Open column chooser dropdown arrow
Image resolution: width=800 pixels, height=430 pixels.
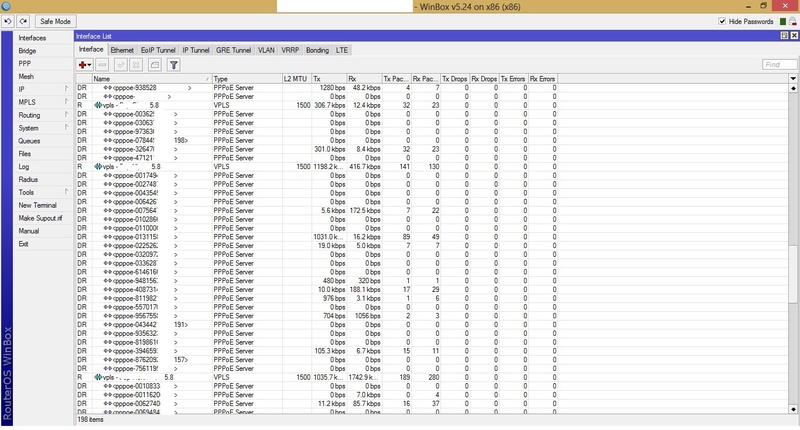793,79
